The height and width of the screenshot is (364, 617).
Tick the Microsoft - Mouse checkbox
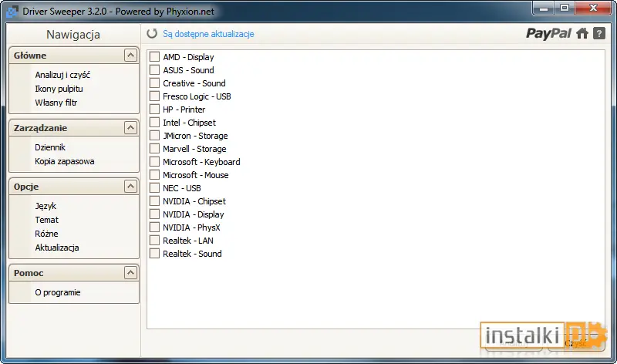(x=155, y=175)
